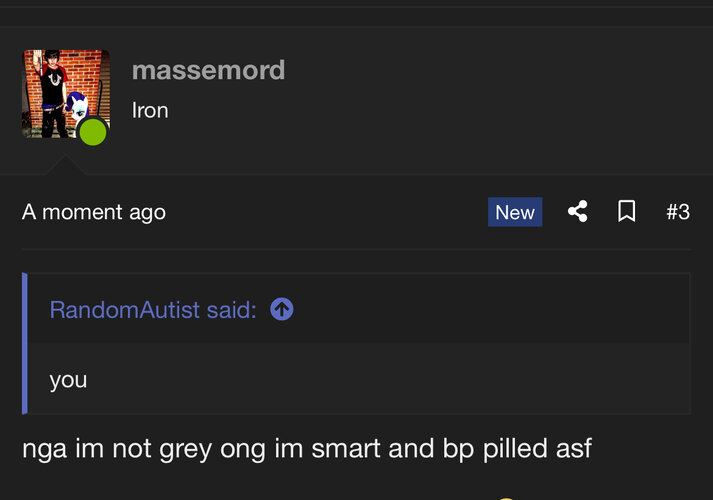Image resolution: width=713 pixels, height=500 pixels.
Task: Click the blue left bar of quote
Action: pyautogui.click(x=25, y=344)
